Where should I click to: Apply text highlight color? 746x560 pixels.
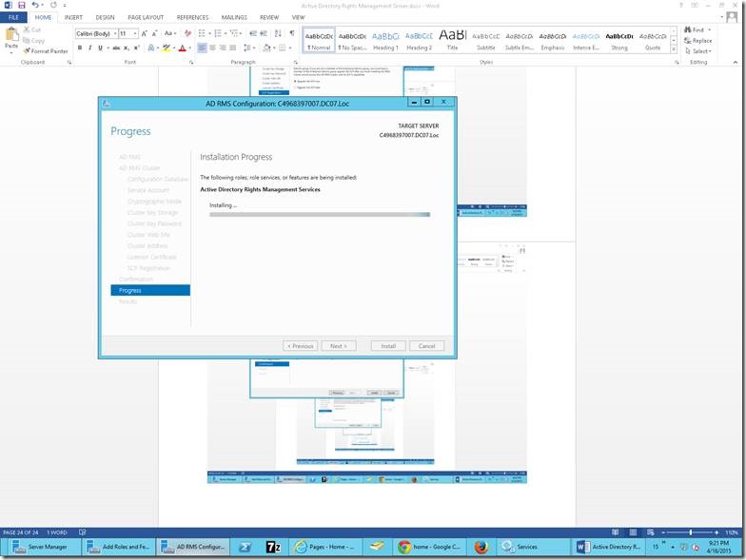click(x=166, y=48)
